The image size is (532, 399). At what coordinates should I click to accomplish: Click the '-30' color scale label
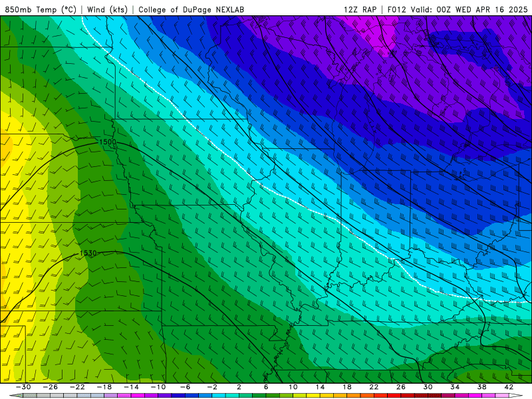(23, 387)
